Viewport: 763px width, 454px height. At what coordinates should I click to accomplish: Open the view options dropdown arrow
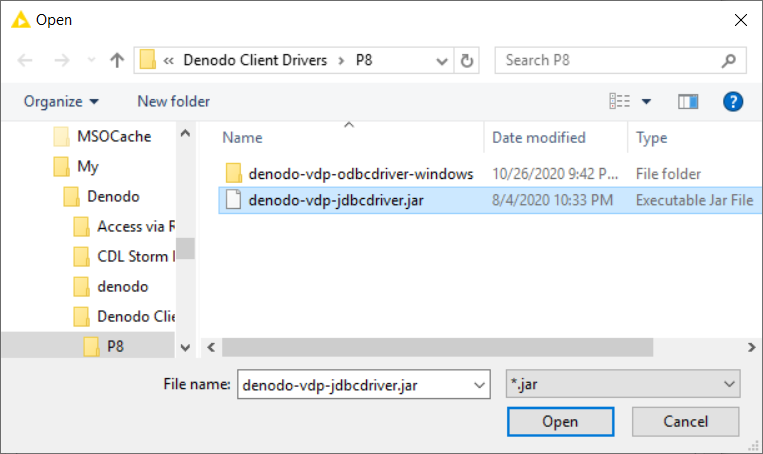click(646, 102)
